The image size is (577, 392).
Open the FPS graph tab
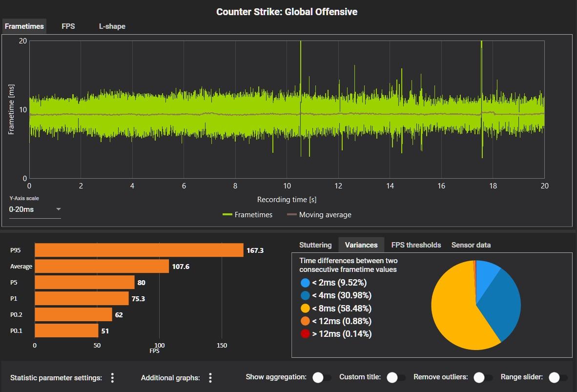(68, 26)
